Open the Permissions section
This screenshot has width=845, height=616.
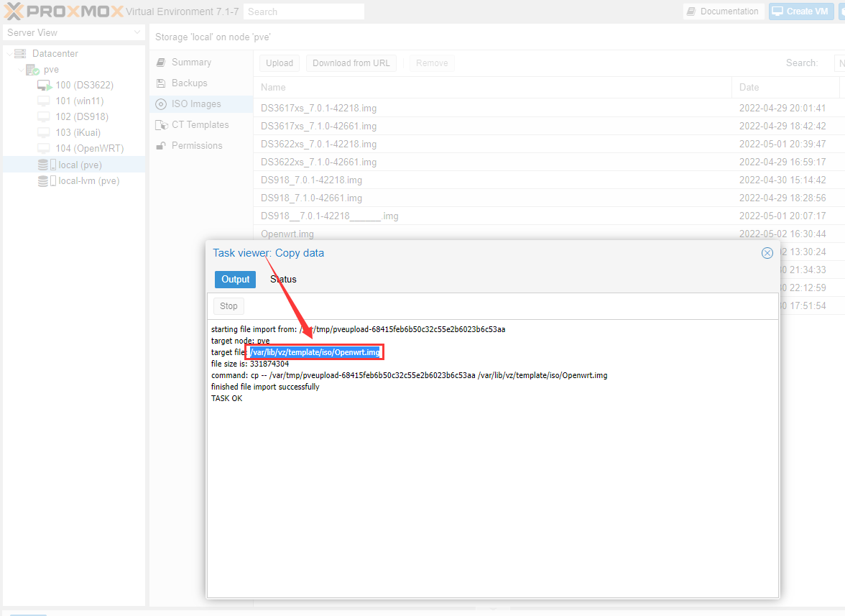point(197,146)
